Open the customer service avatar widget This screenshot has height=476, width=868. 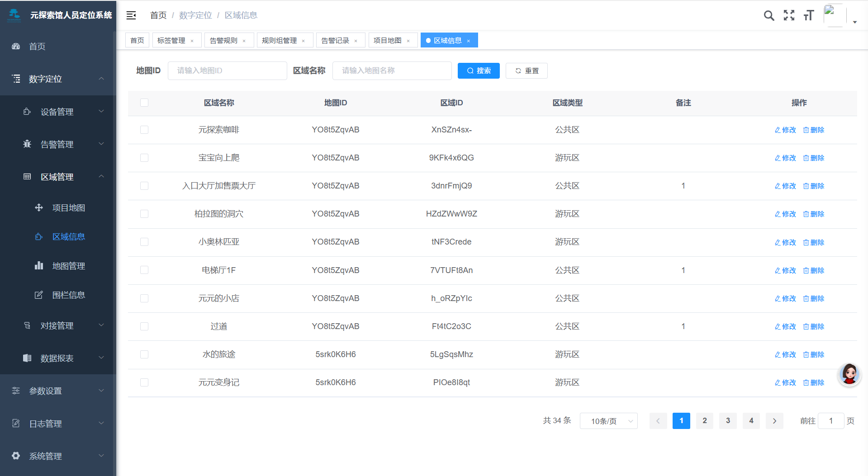pyautogui.click(x=849, y=374)
